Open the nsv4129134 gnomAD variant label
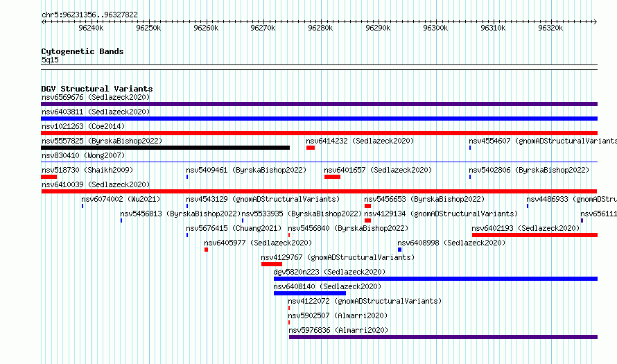Viewport: 617px width, 364px height. point(441,214)
